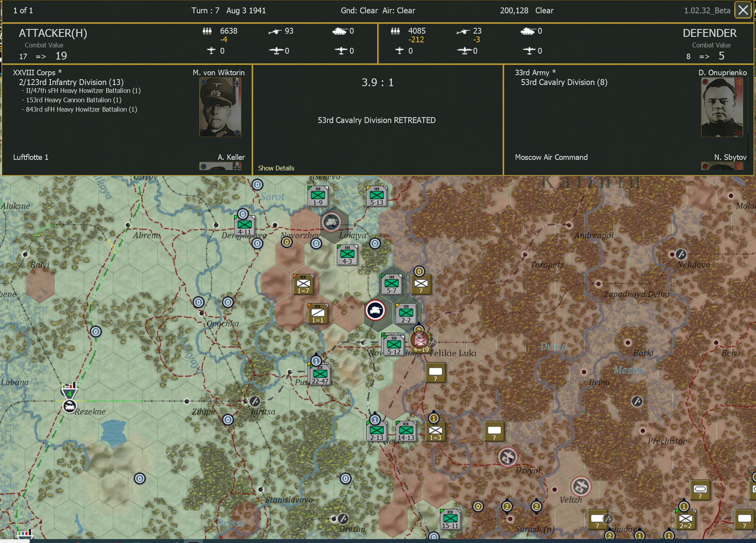756x543 pixels.
Task: Close the combat result window
Action: tap(743, 10)
